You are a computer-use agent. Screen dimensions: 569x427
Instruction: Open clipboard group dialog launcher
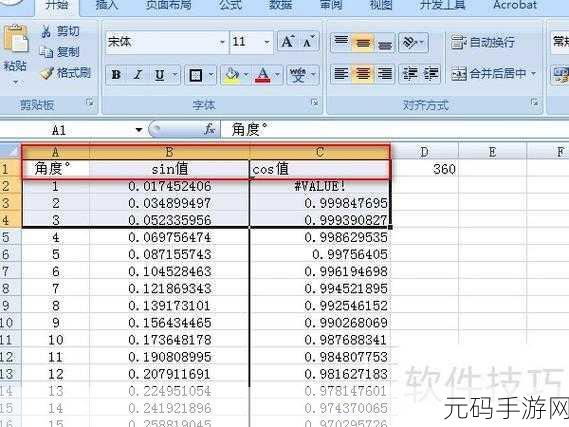pos(89,103)
